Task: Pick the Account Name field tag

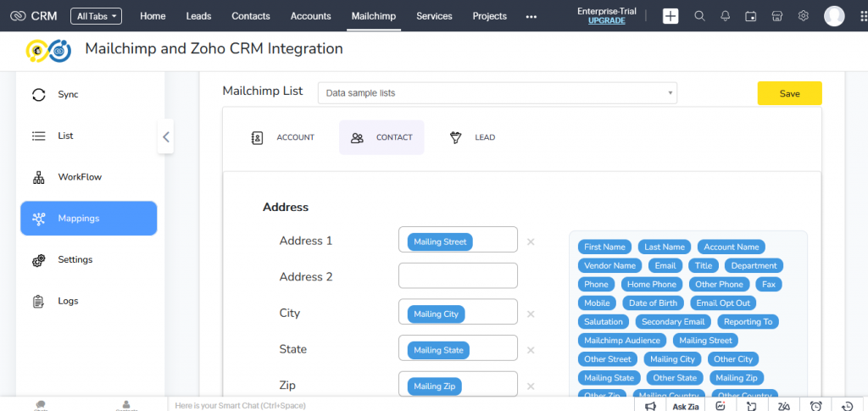Action: tap(732, 247)
